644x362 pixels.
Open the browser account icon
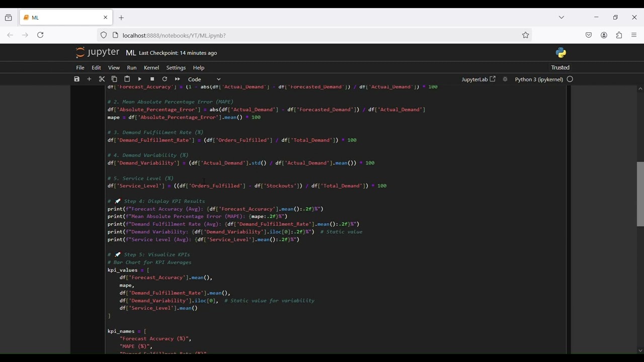604,35
